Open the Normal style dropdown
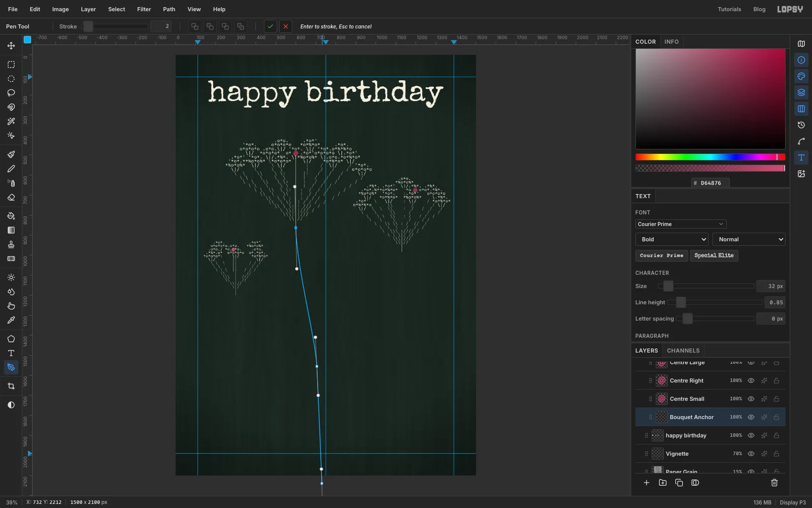Image resolution: width=812 pixels, height=508 pixels. click(x=749, y=239)
